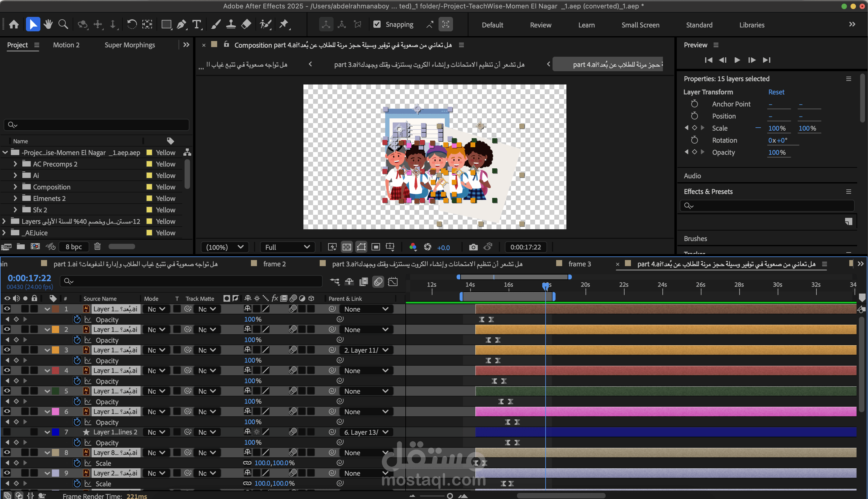Toggle the transparency grid button

[x=347, y=247]
